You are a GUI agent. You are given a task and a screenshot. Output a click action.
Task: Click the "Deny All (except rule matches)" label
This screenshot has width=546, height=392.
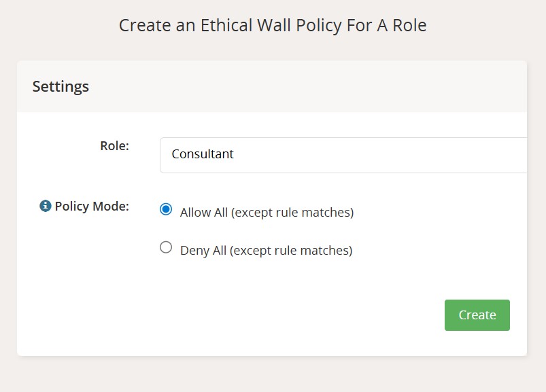266,251
